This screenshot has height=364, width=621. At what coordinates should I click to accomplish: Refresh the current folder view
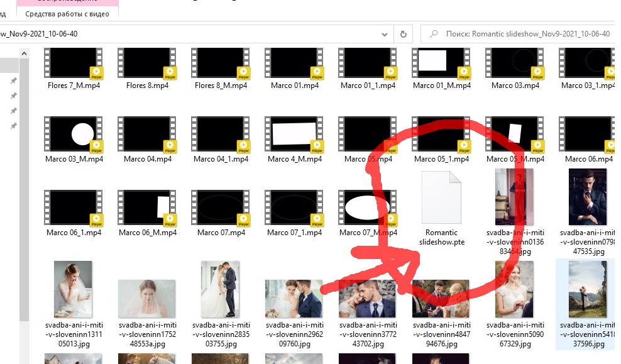pos(403,34)
